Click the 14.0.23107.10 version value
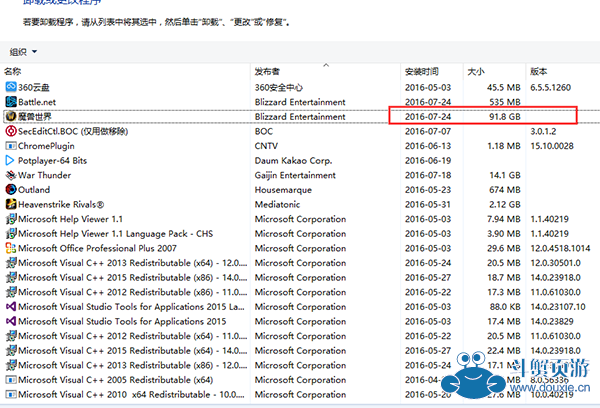The height and width of the screenshot is (408, 600). point(558,307)
